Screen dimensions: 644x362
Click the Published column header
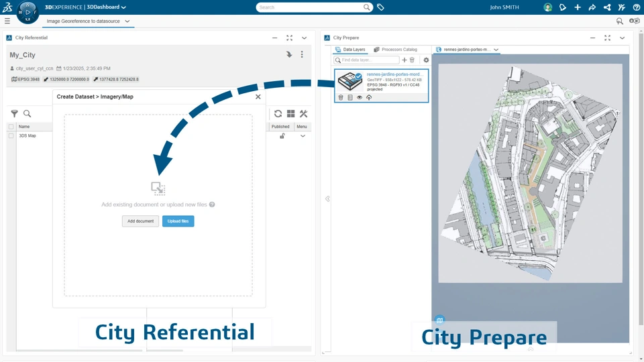pos(280,127)
